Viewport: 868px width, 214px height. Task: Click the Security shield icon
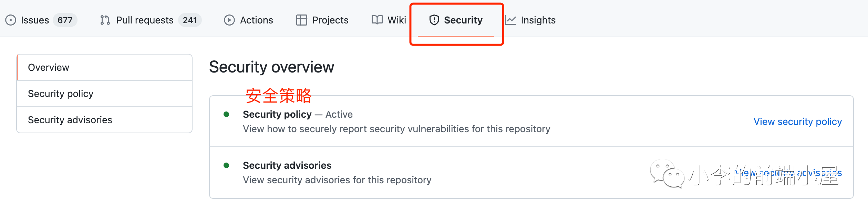point(434,20)
